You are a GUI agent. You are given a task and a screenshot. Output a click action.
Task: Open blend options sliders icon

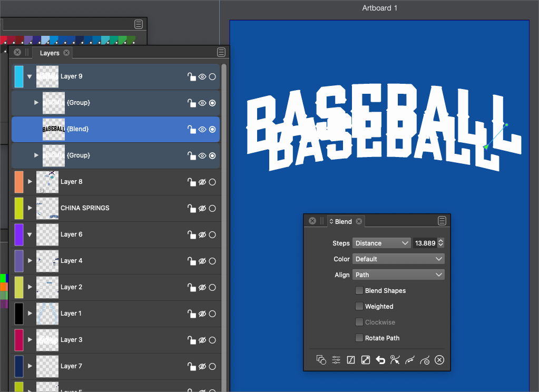pyautogui.click(x=336, y=360)
